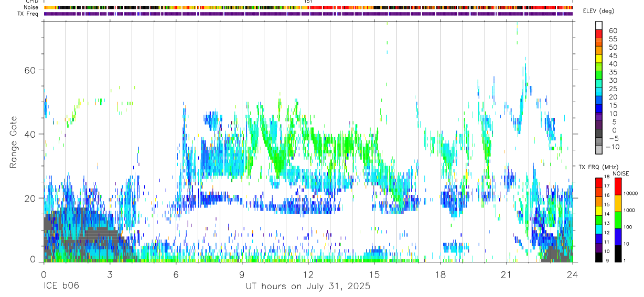The width and height of the screenshot is (644, 297).
Task: Select the green segment of the NOISE color bar
Action: (617, 219)
